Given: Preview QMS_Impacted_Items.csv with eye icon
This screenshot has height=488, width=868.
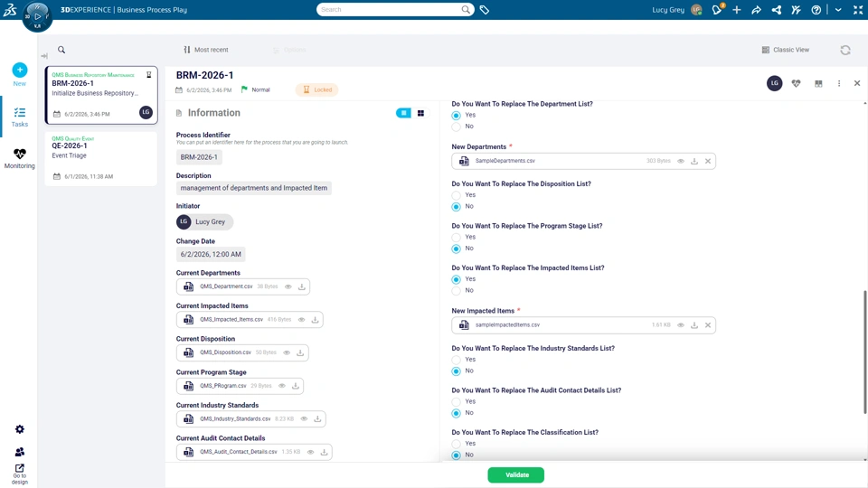Looking at the screenshot, I should point(301,320).
